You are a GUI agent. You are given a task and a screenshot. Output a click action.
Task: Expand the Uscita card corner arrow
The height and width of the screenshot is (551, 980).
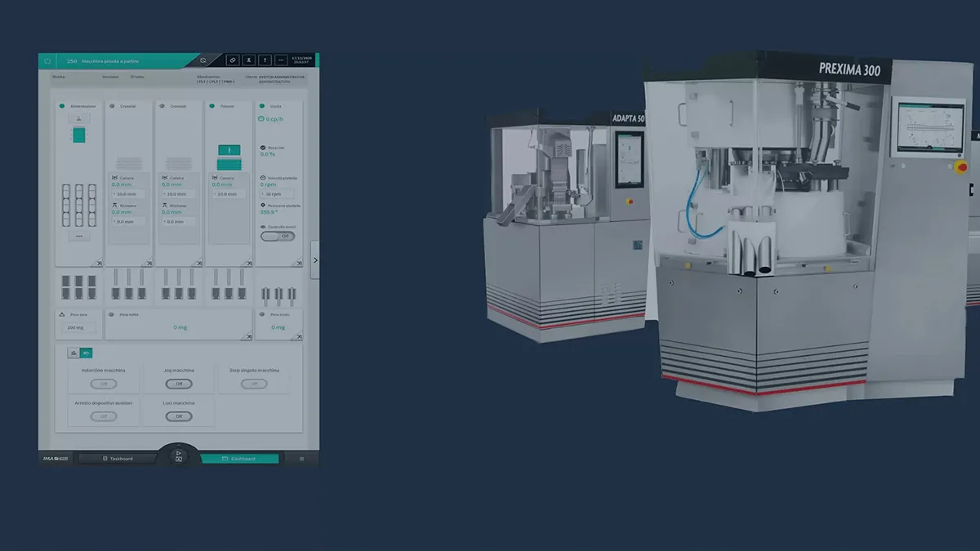(297, 262)
